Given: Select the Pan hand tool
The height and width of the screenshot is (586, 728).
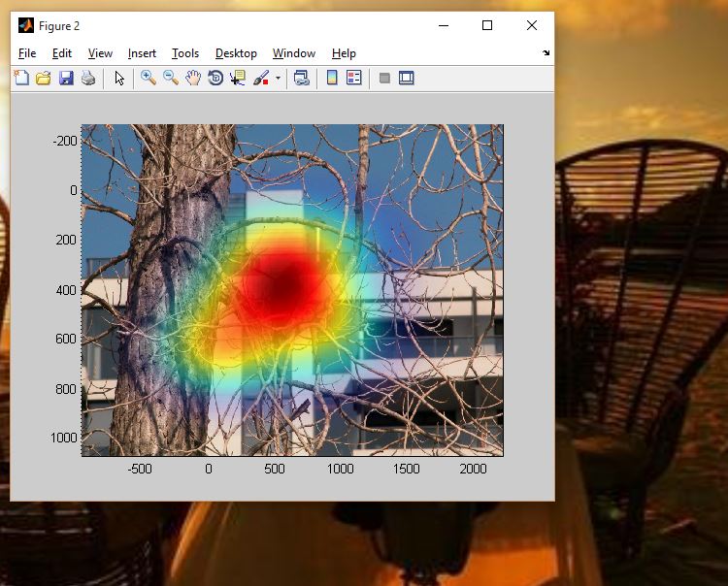Looking at the screenshot, I should [x=193, y=78].
